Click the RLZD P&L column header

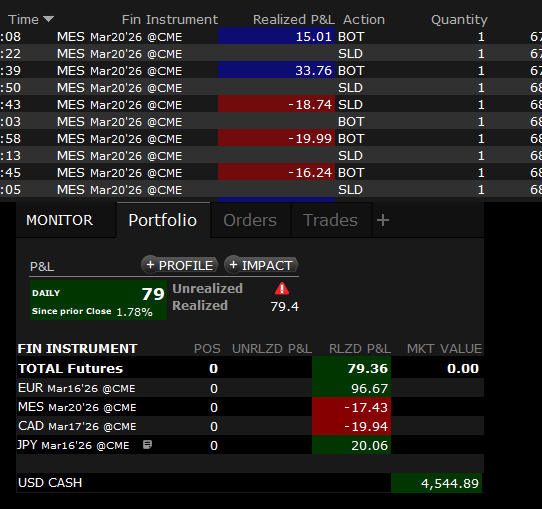point(360,349)
